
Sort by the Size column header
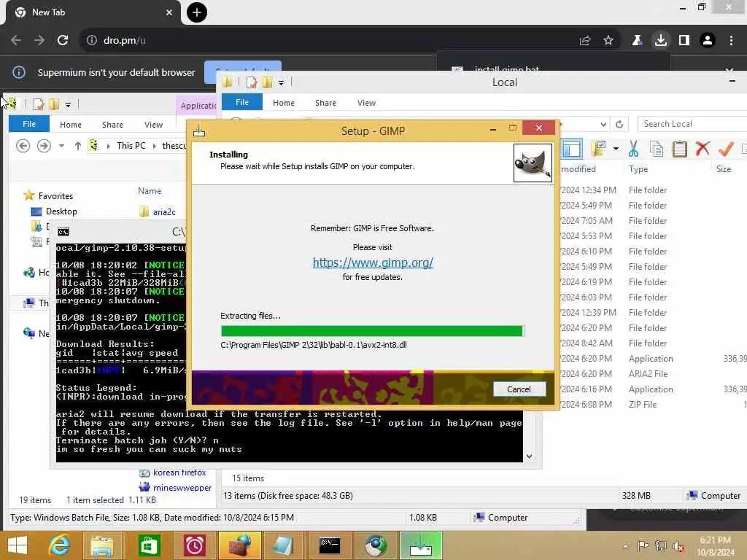723,169
